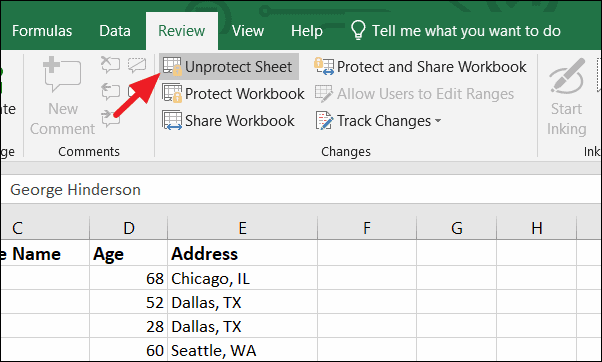
Task: Open the Formulas ribbon tab
Action: coord(42,31)
